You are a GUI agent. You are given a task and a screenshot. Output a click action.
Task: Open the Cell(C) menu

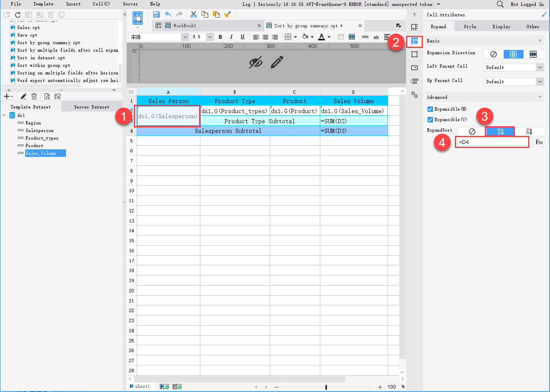(x=101, y=4)
